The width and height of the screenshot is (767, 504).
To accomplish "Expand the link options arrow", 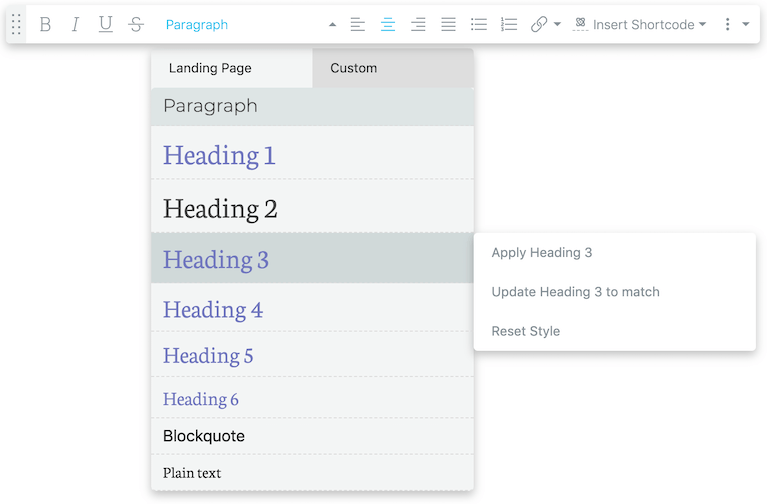I will [x=557, y=24].
